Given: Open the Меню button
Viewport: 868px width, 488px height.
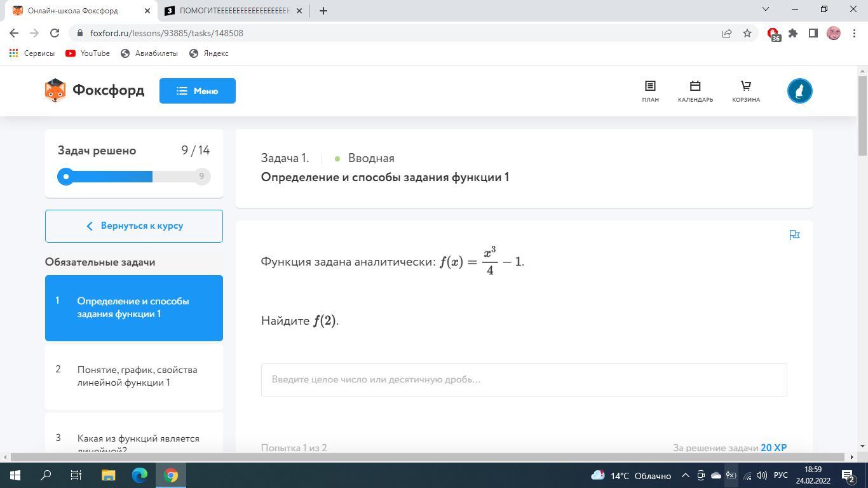Looking at the screenshot, I should 198,91.
